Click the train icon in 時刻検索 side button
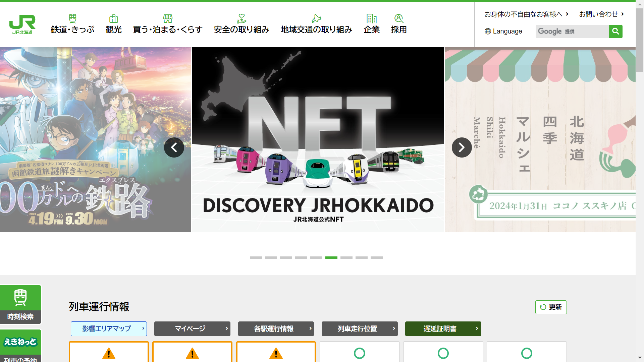Screen dimensions: 644x362 tap(20, 298)
